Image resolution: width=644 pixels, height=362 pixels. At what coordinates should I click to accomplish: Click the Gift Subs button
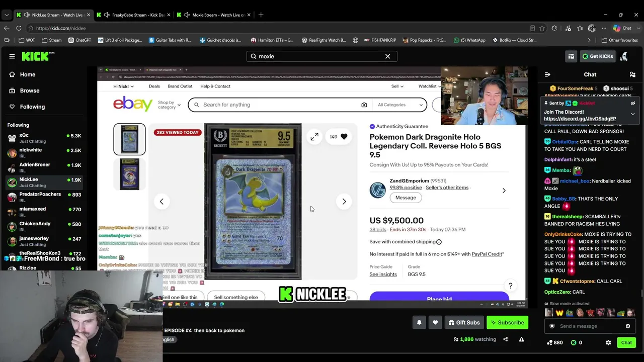[x=464, y=322]
